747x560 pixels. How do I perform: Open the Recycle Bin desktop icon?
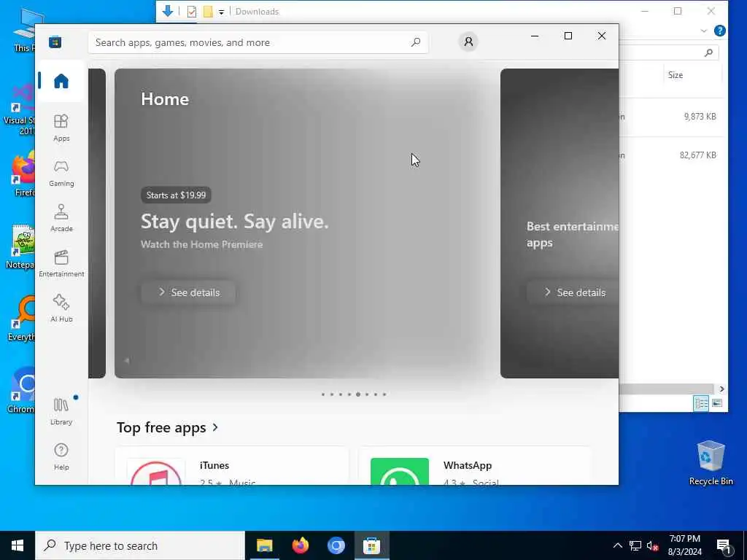tap(711, 463)
